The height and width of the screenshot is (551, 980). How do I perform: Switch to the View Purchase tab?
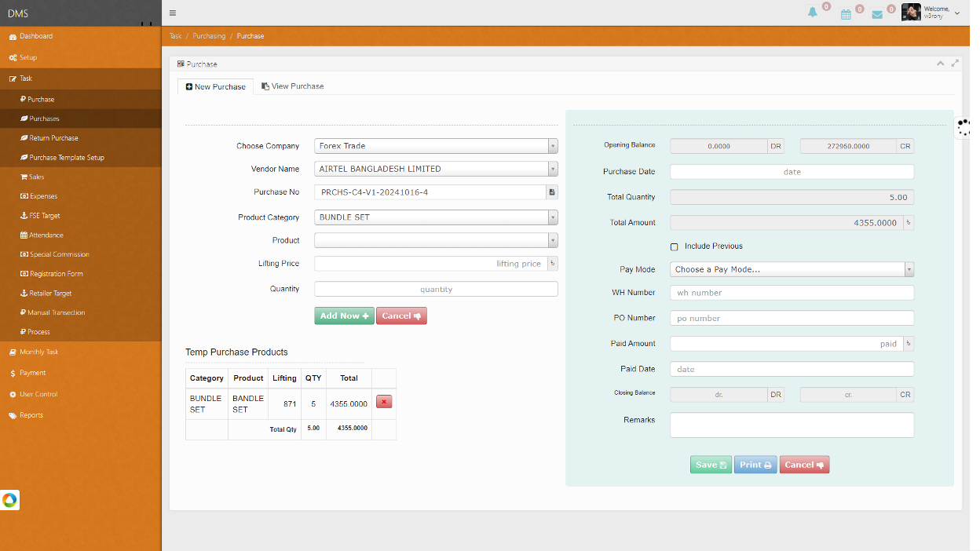click(293, 86)
